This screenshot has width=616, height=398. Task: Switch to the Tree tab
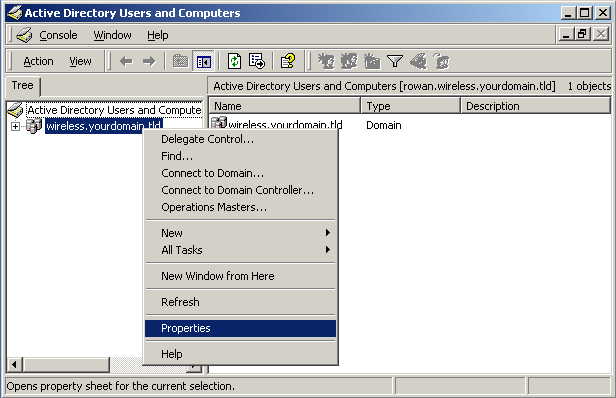[x=22, y=85]
